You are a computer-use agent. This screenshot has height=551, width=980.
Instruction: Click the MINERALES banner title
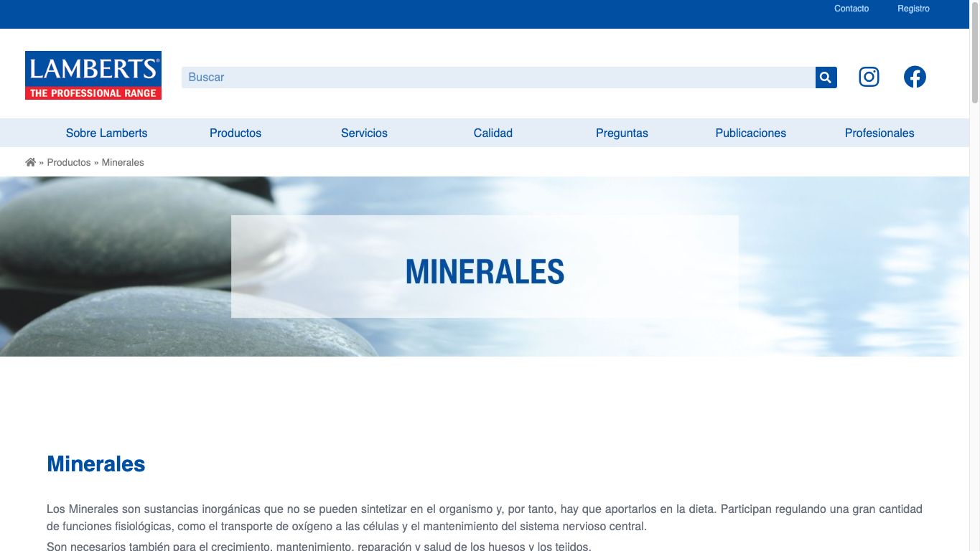[485, 272]
